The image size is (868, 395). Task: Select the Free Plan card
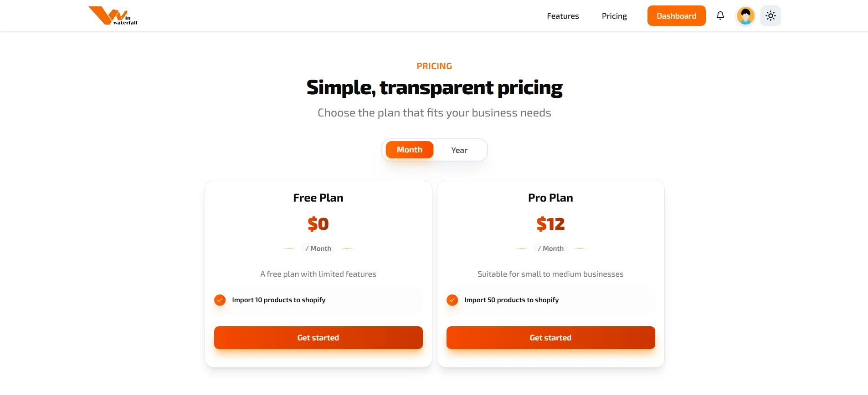[x=318, y=228]
